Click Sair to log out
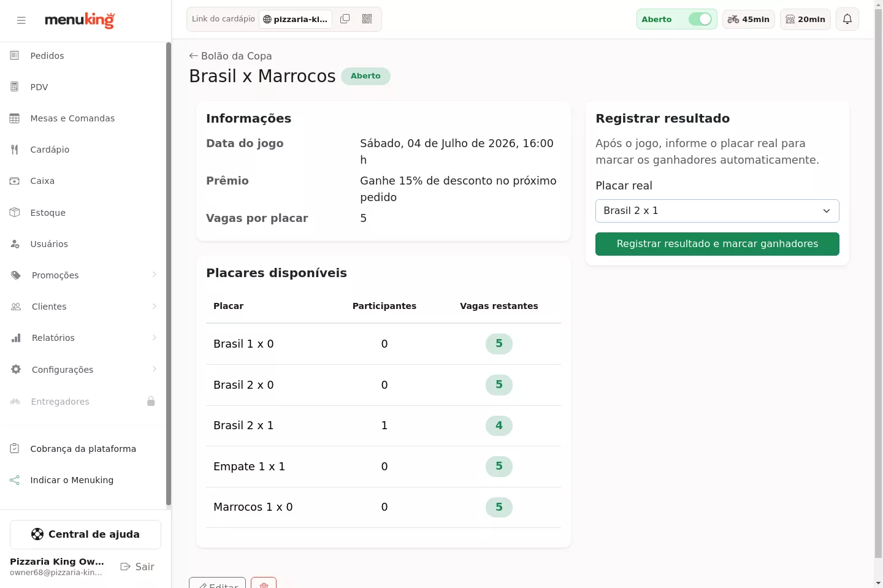This screenshot has width=883, height=588. tap(137, 567)
